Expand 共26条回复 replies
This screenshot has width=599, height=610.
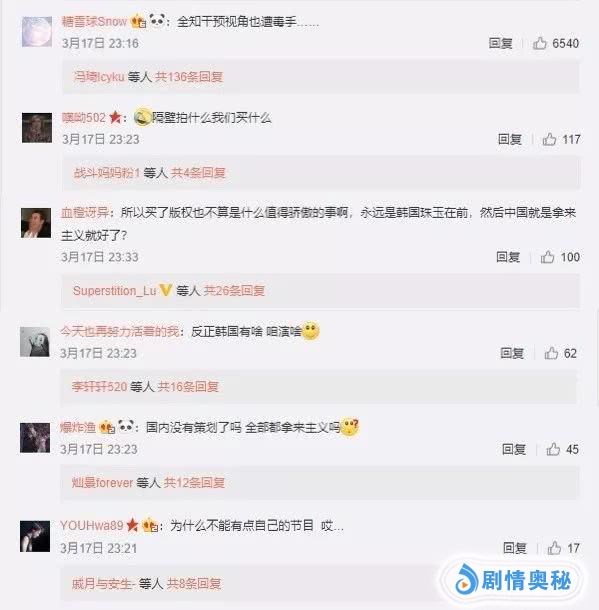pos(234,290)
